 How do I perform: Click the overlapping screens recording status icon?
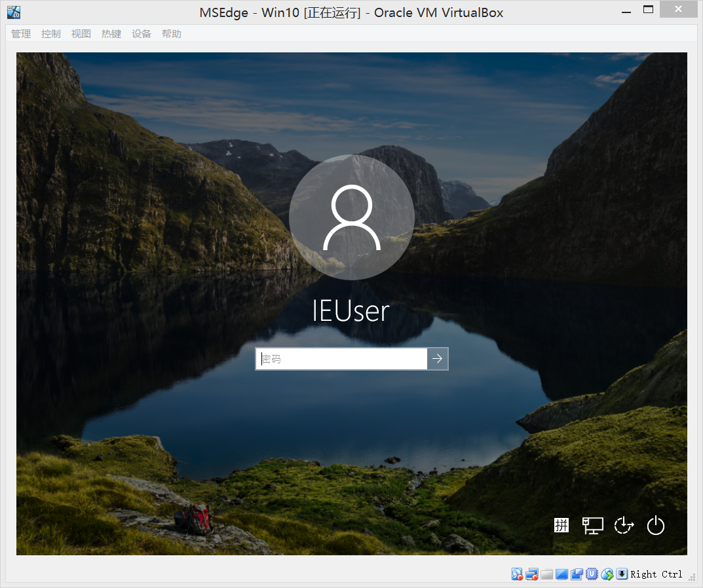point(577,574)
